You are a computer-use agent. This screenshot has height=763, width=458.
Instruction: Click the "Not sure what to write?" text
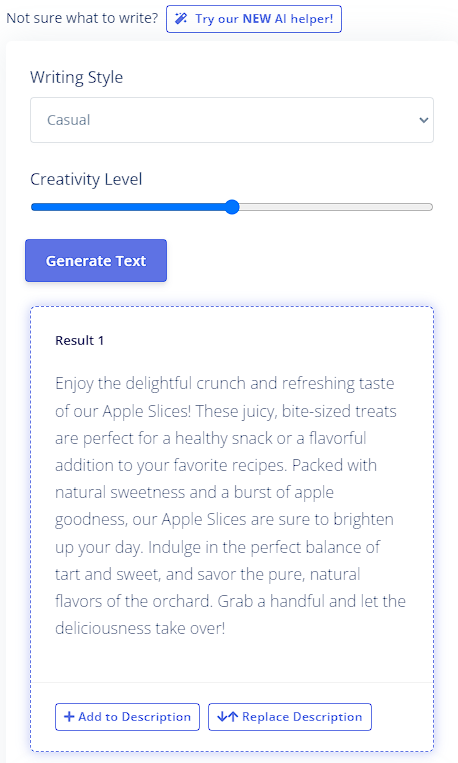click(82, 18)
